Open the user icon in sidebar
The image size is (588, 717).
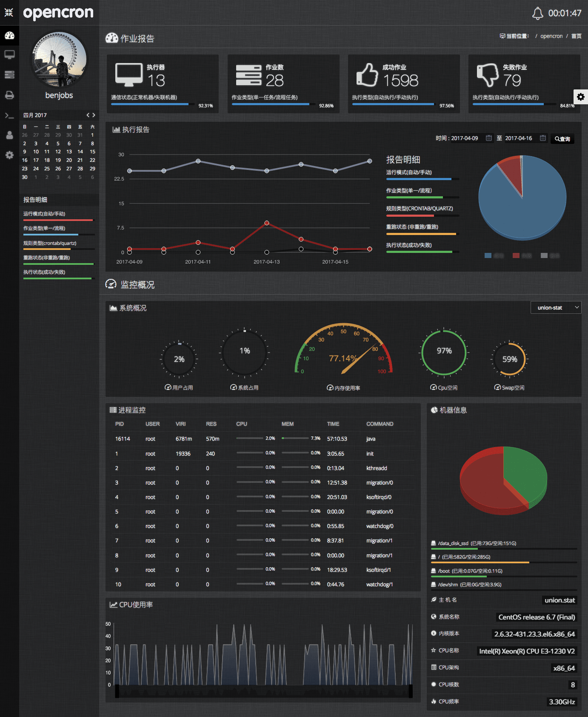[x=9, y=135]
